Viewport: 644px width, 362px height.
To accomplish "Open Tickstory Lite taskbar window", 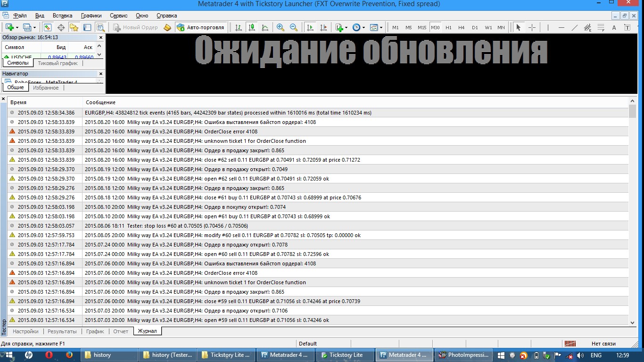I will click(344, 355).
